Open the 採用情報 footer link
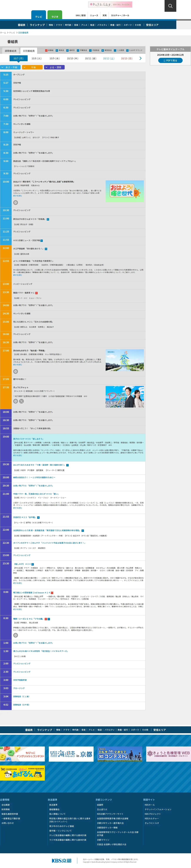The height and width of the screenshot is (868, 191). coord(6,809)
